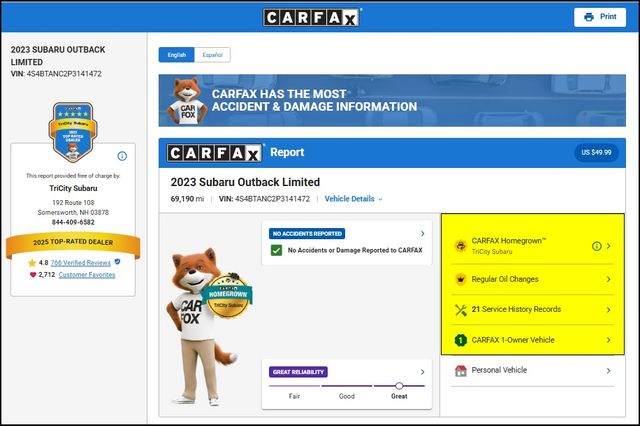Open the Customer Favorites link
This screenshot has width=640, height=426.
click(x=87, y=275)
